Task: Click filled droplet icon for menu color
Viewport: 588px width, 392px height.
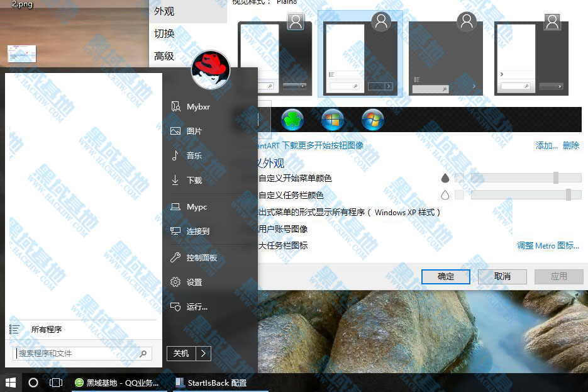Action: click(445, 178)
